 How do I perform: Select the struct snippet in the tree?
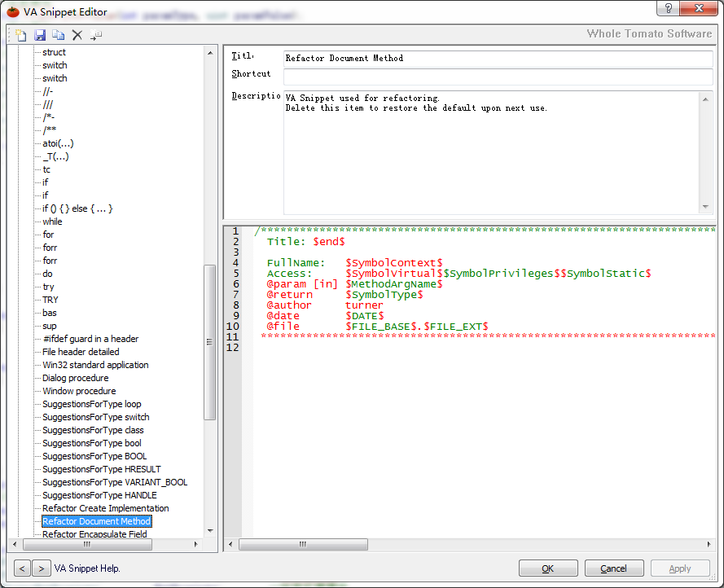coord(54,52)
